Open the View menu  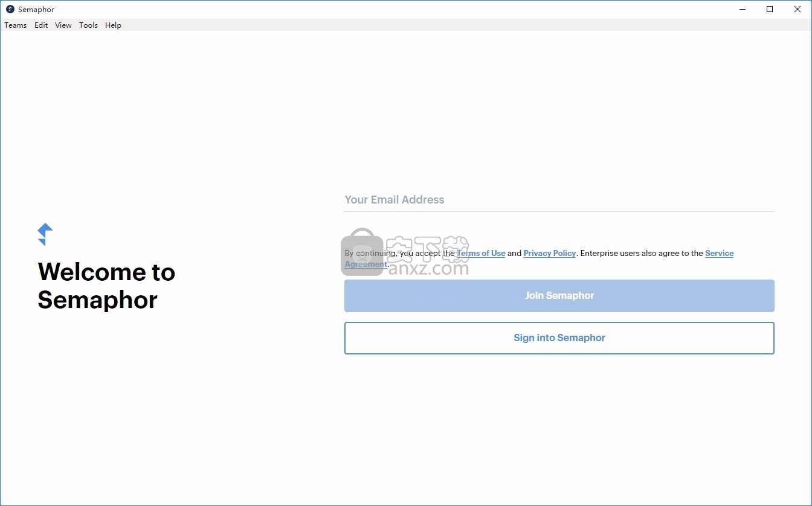coord(63,25)
